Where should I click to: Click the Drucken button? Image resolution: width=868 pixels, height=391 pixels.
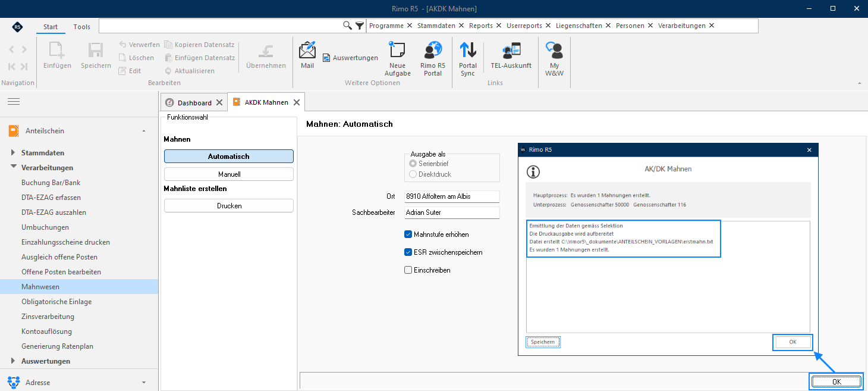click(229, 206)
